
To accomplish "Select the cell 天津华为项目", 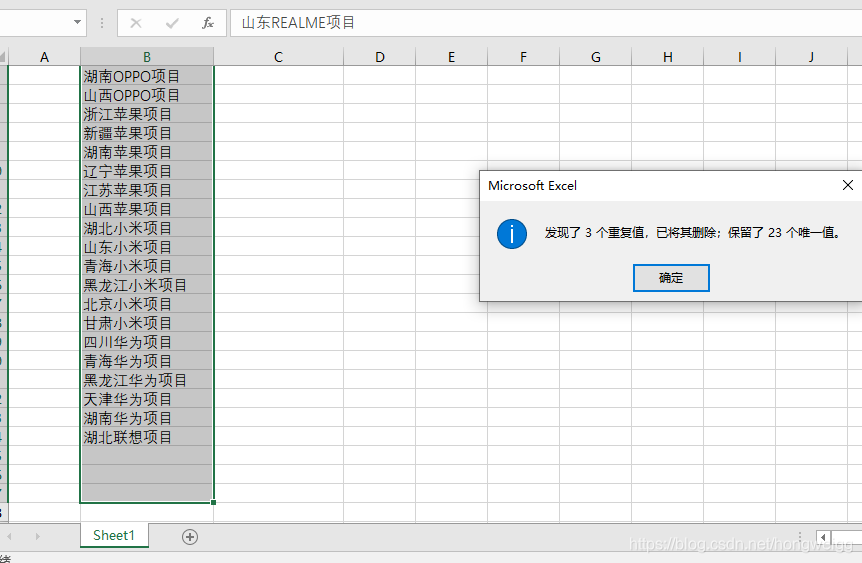I will pyautogui.click(x=147, y=399).
